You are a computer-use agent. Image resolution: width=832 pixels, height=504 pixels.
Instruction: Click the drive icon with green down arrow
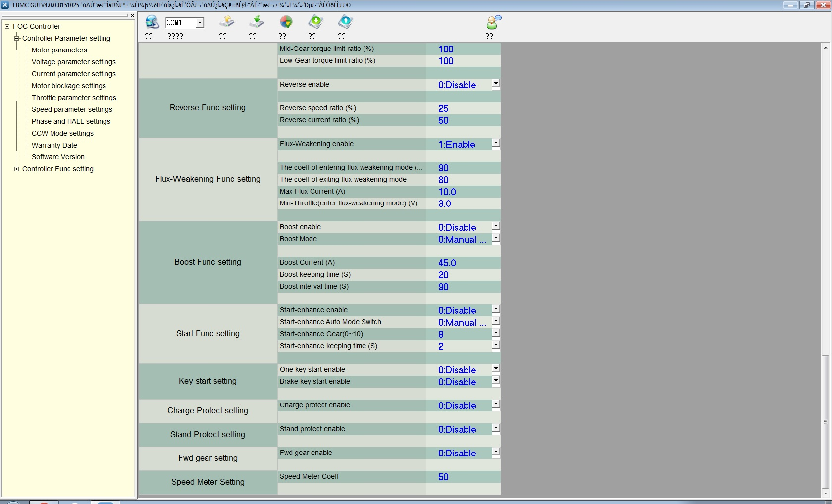pyautogui.click(x=256, y=22)
